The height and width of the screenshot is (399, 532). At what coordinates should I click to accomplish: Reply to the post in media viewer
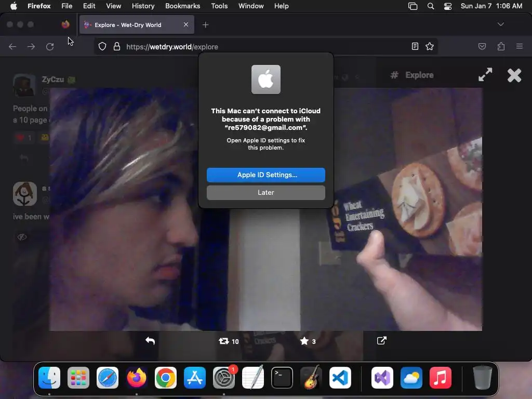(150, 341)
